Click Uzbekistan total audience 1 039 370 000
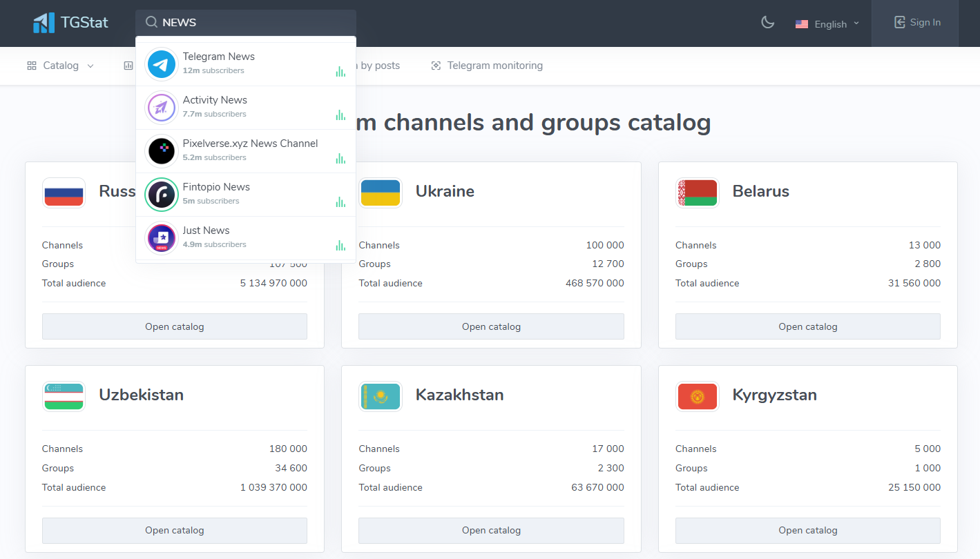 (273, 487)
